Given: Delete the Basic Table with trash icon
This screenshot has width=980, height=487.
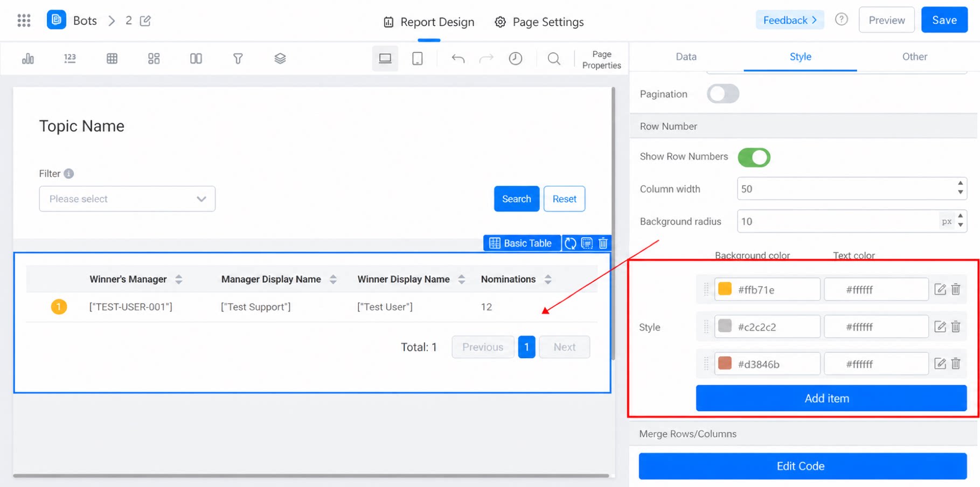Looking at the screenshot, I should tap(603, 243).
